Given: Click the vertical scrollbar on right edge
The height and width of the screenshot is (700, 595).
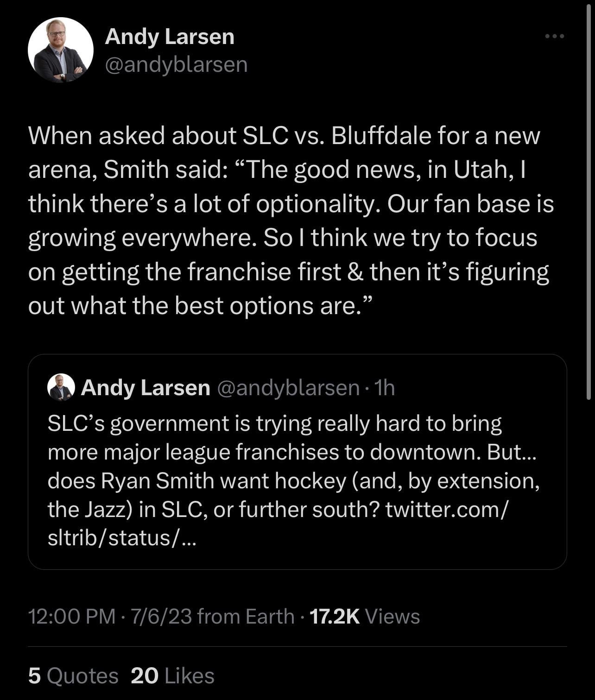Looking at the screenshot, I should (589, 199).
